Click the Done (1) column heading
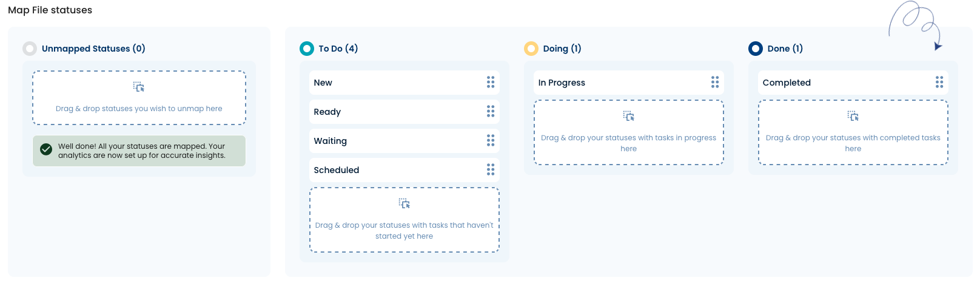980x283 pixels. click(x=785, y=49)
